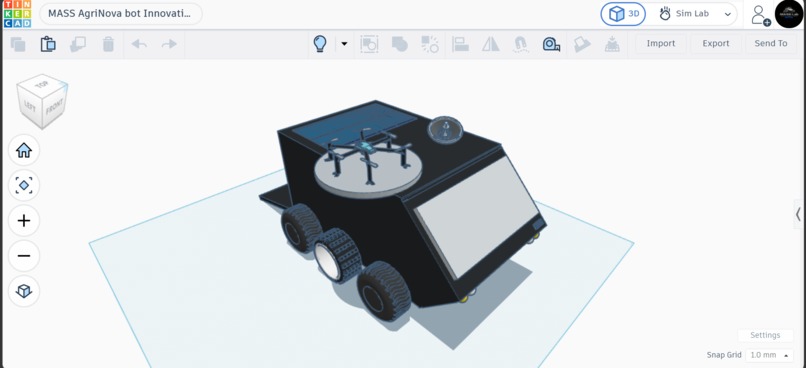Select the middle white-rimmed wheel
The width and height of the screenshot is (806, 368).
pyautogui.click(x=338, y=255)
